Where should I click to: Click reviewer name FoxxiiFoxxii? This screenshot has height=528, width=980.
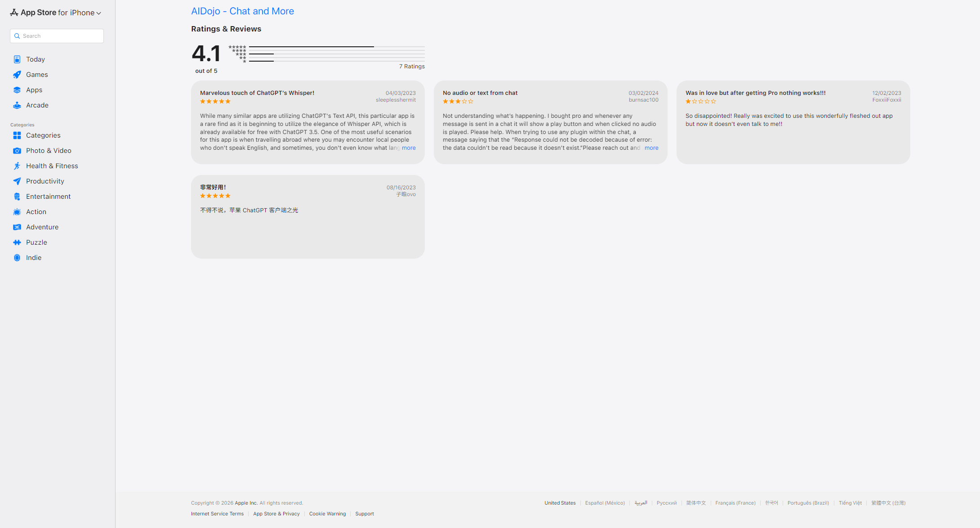pos(887,100)
